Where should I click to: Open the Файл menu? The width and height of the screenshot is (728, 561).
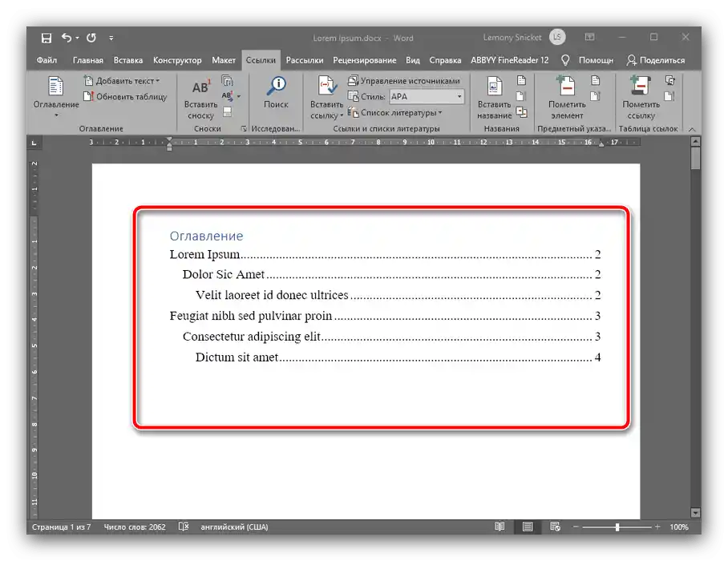click(x=46, y=59)
